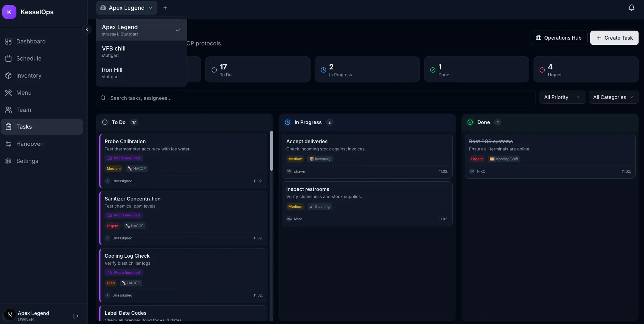Click the logout icon next to Apex Legend owner
This screenshot has width=644, height=324.
(x=76, y=316)
